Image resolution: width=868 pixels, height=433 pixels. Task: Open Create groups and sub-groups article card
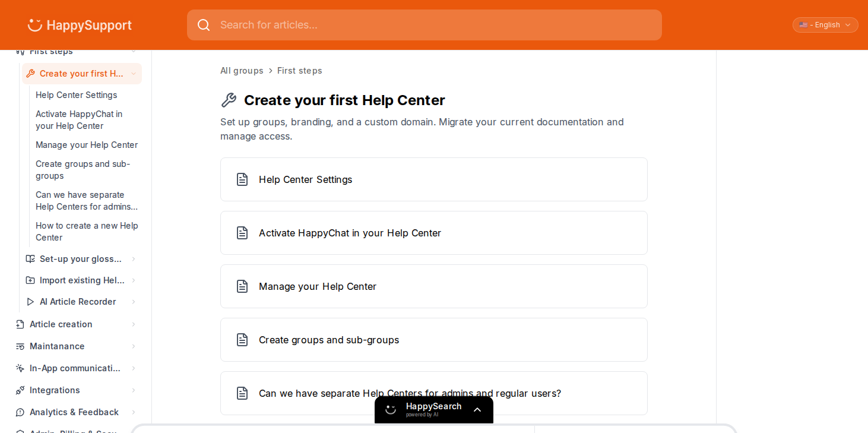point(434,340)
